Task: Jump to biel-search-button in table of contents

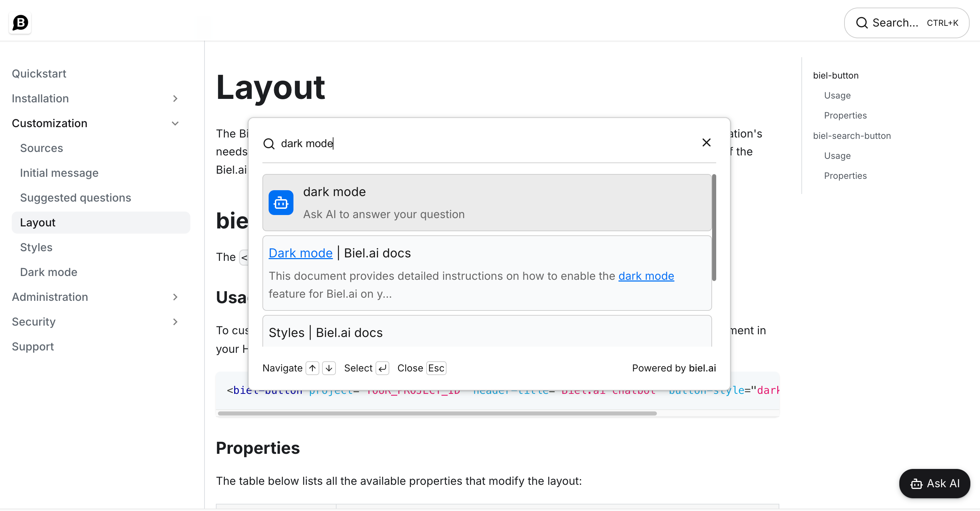Action: click(x=851, y=136)
